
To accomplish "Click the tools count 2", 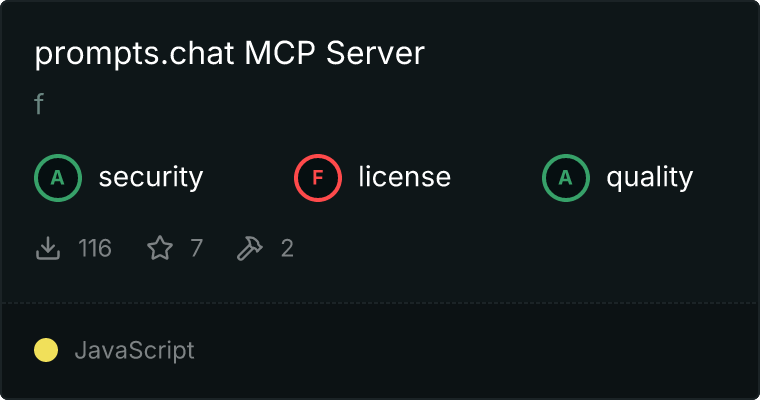I will [x=287, y=248].
